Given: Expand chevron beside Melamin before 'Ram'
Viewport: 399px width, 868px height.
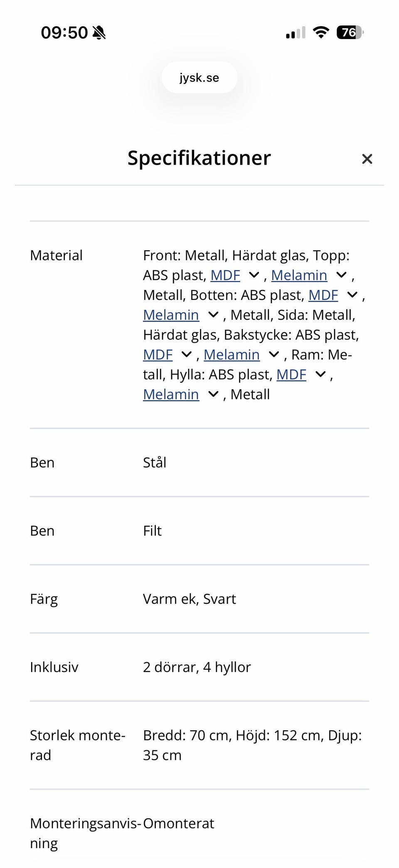Looking at the screenshot, I should (x=274, y=355).
